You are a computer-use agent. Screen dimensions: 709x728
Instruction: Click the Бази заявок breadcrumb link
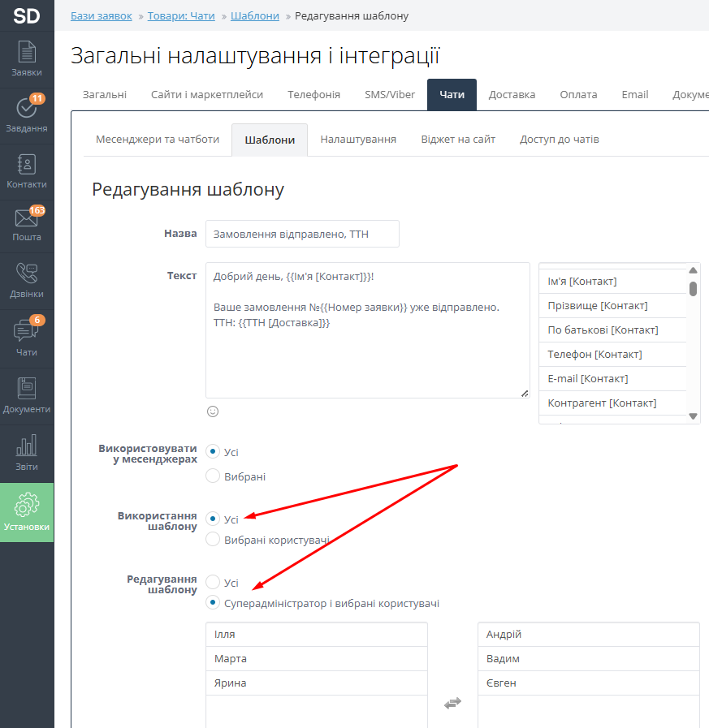pos(101,15)
